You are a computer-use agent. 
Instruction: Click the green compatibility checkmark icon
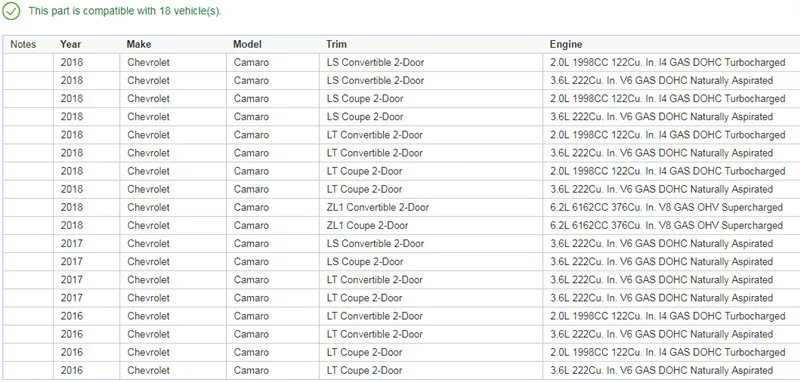pyautogui.click(x=11, y=11)
